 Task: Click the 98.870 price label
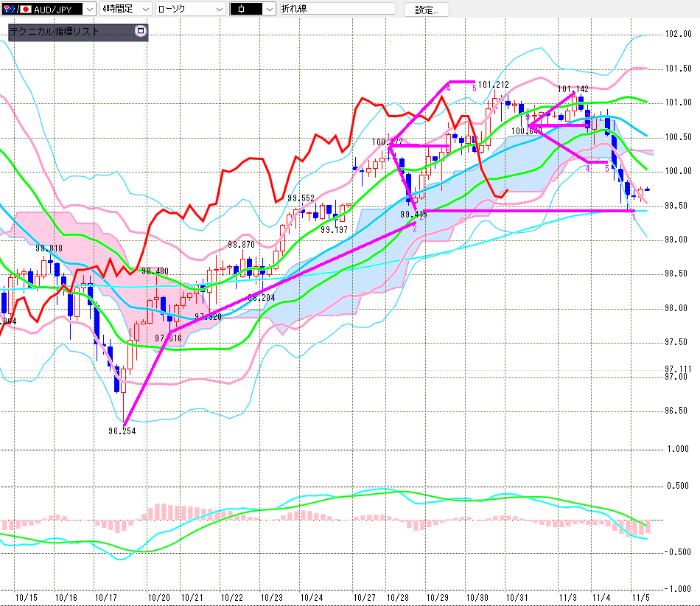241,244
